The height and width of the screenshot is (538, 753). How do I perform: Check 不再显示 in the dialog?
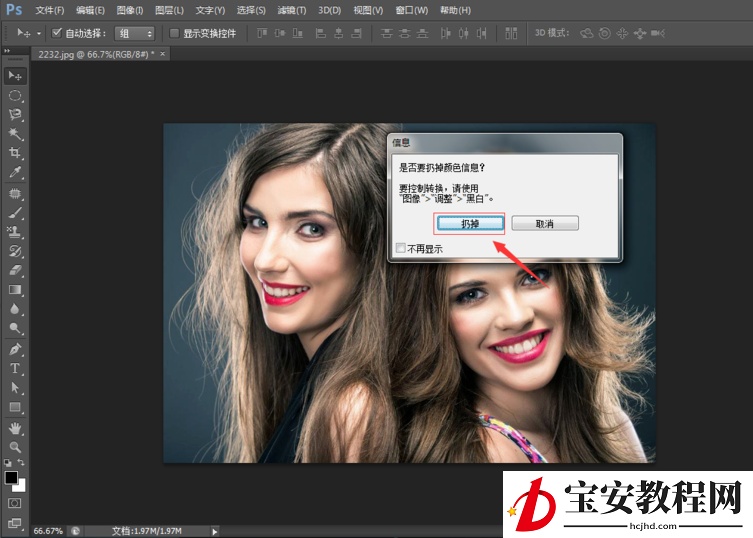click(x=401, y=248)
